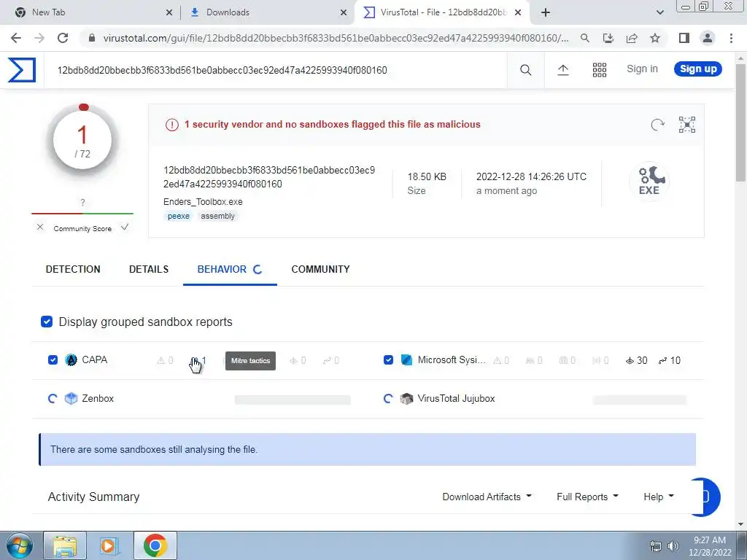Viewport: 747px width, 560px height.
Task: Click the hash search input field
Action: (275, 70)
